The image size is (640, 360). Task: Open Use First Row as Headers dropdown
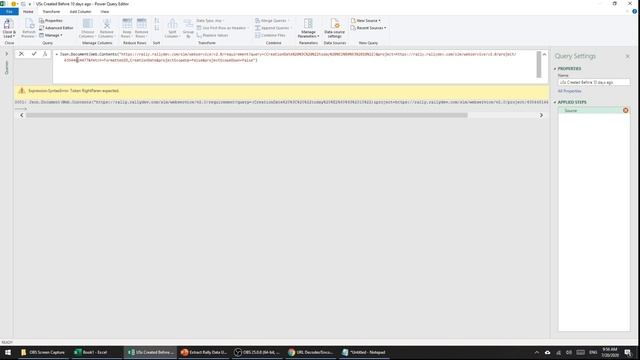(x=223, y=28)
